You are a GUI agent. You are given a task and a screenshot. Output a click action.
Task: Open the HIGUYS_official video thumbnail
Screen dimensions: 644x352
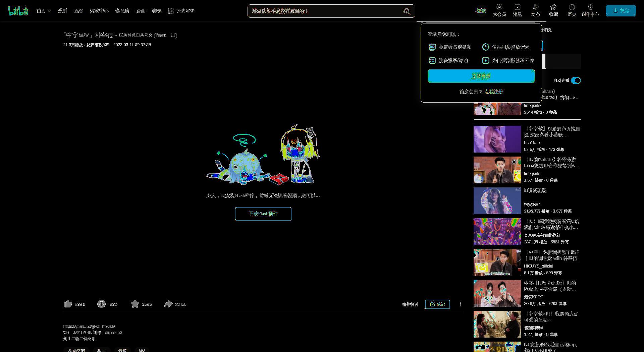(497, 262)
